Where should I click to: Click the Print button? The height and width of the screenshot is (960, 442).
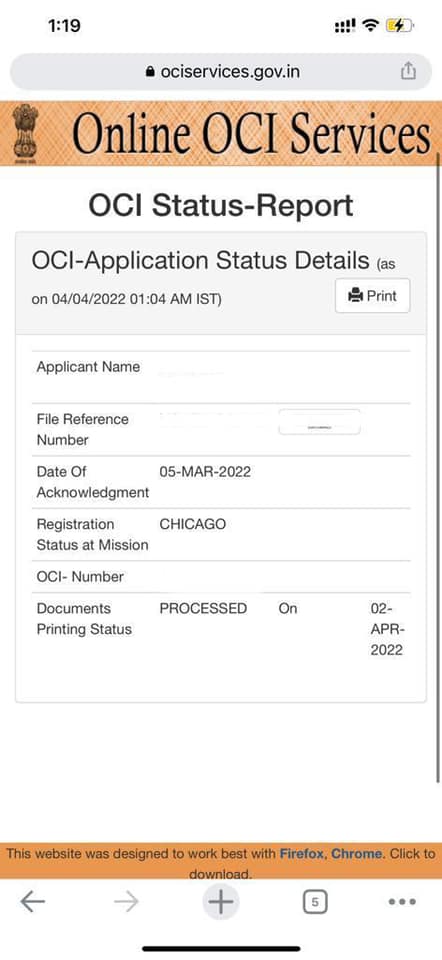pos(373,296)
